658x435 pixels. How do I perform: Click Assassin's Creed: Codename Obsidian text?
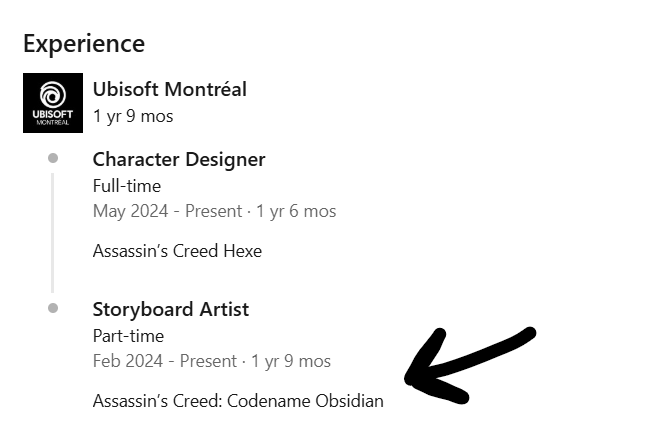[x=238, y=401]
